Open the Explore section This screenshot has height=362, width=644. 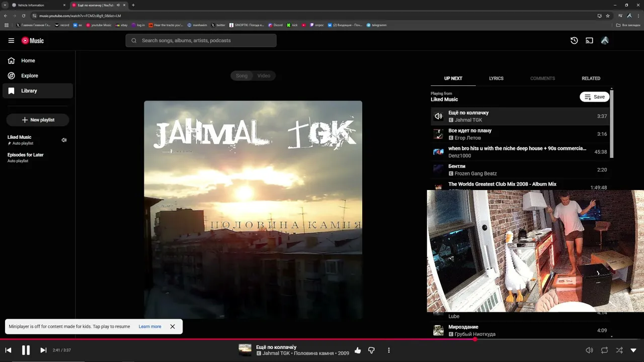point(38,76)
